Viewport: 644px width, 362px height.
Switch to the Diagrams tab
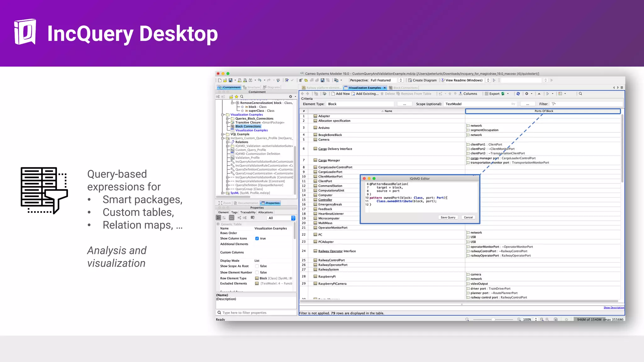[x=272, y=87]
